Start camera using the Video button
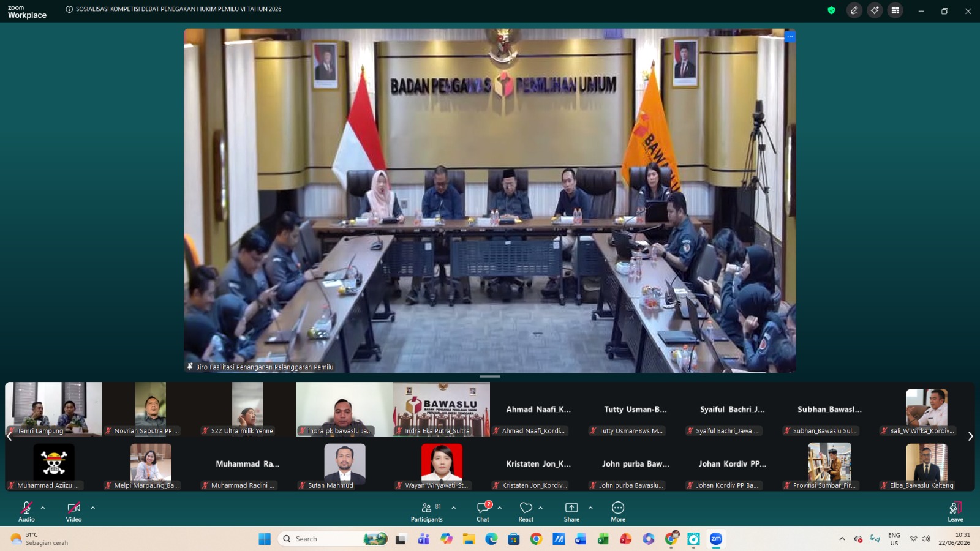The width and height of the screenshot is (980, 551). pyautogui.click(x=73, y=512)
